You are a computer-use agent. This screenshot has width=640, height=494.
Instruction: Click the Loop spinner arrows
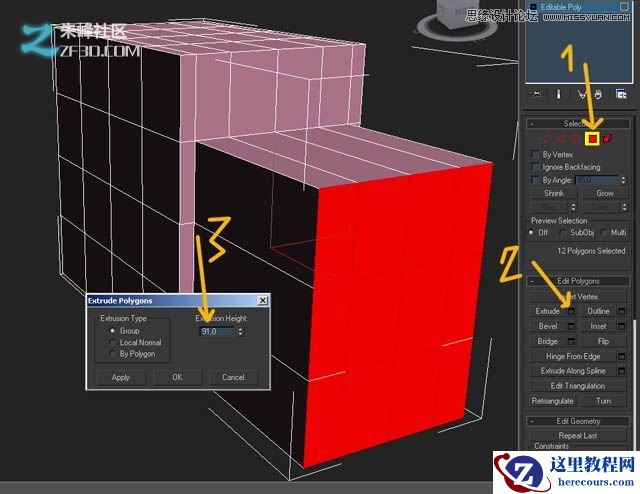click(624, 207)
